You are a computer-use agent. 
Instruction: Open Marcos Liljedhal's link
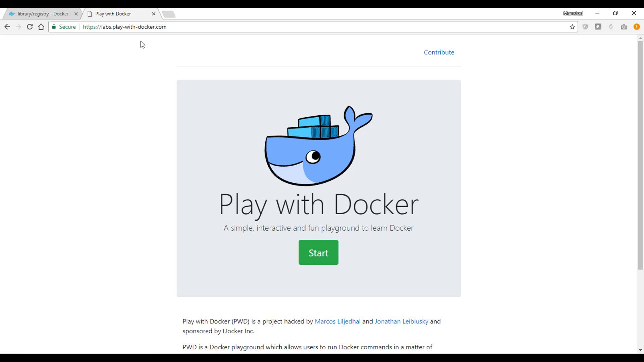337,321
